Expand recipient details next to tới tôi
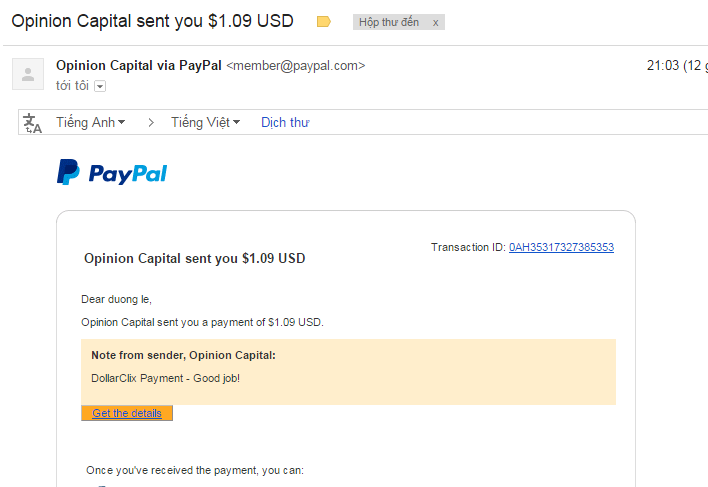 point(100,87)
